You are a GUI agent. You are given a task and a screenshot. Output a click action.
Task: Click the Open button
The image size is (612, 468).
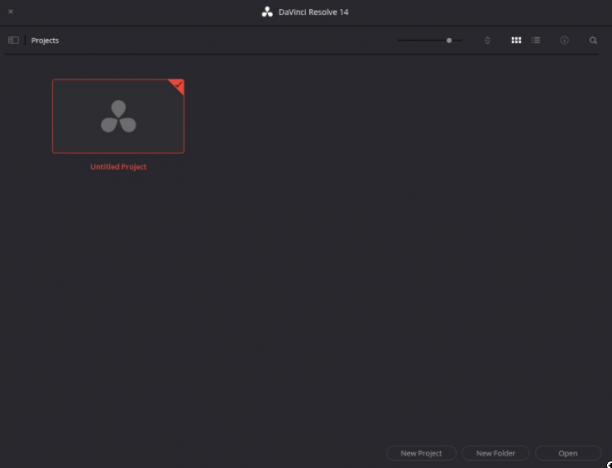coord(568,453)
